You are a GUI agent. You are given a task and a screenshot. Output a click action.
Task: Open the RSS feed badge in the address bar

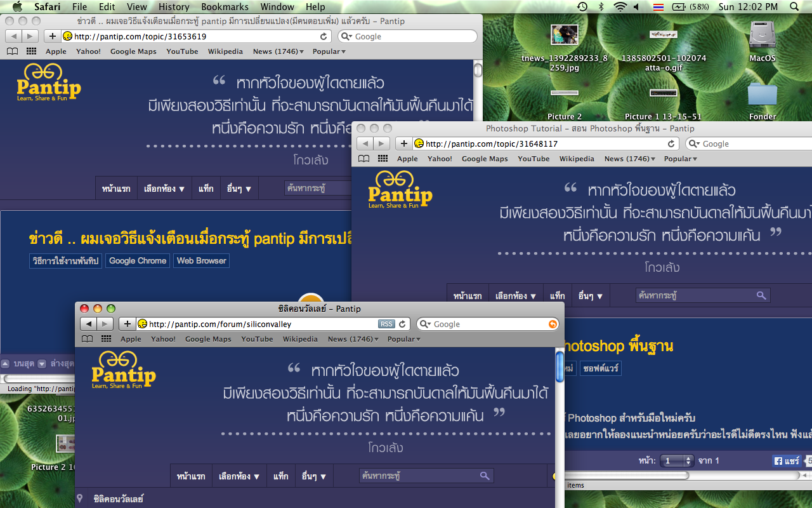[386, 324]
